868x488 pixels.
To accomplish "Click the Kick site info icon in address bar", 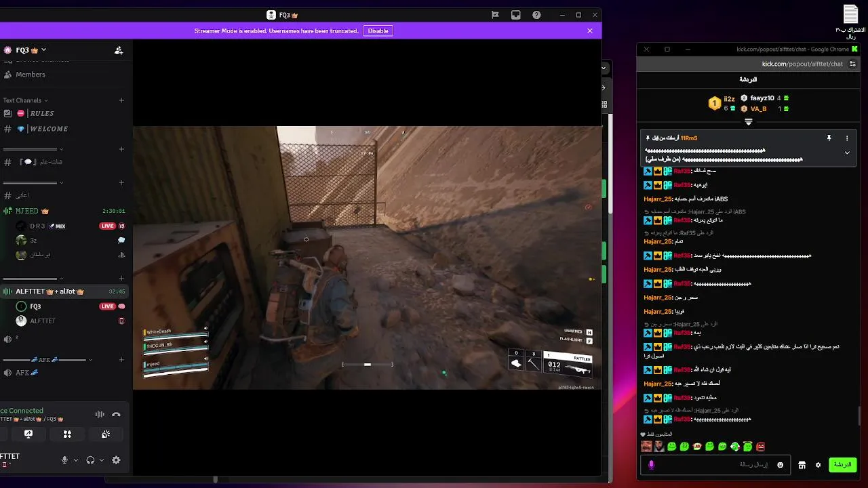I will tap(853, 64).
